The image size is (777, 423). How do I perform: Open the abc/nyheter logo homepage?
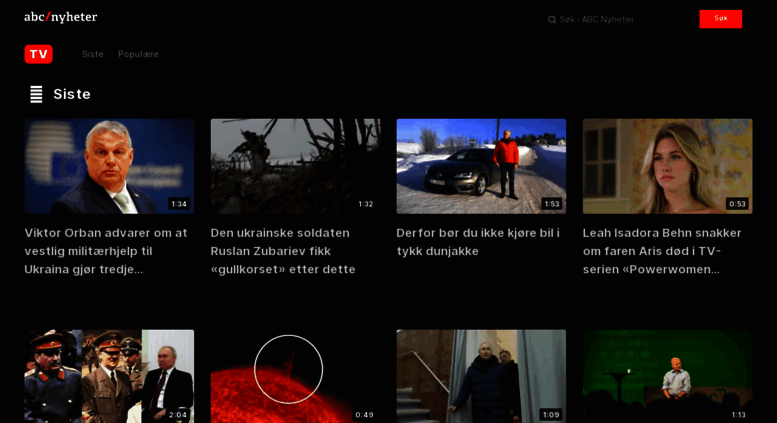60,17
